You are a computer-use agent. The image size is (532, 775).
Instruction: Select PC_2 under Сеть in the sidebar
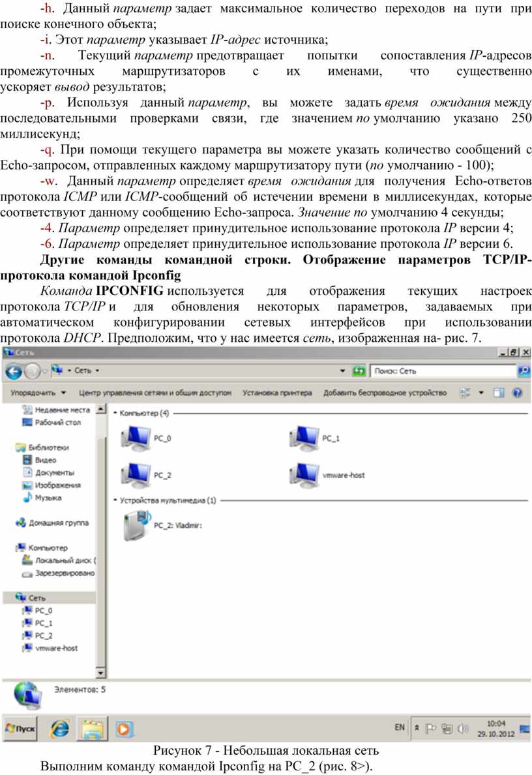tap(38, 636)
